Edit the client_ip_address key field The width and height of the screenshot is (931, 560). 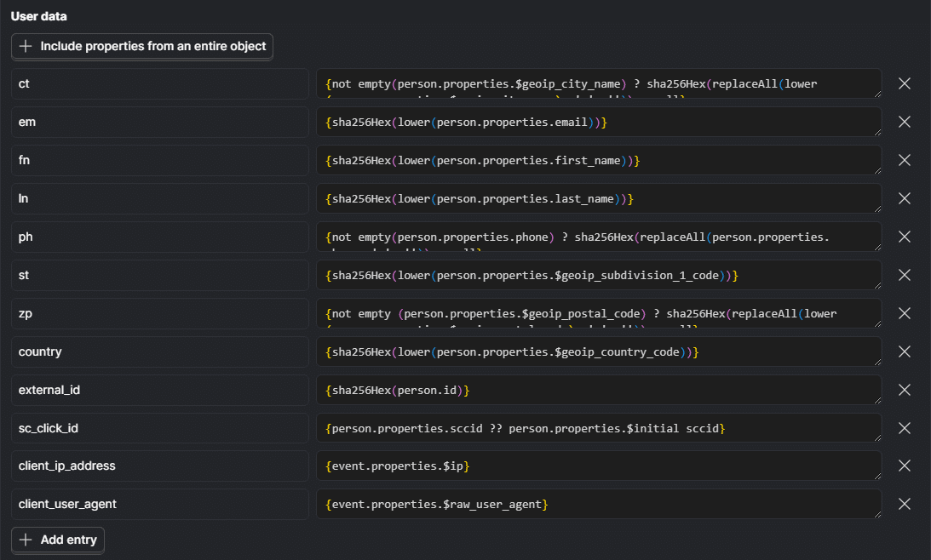point(160,466)
